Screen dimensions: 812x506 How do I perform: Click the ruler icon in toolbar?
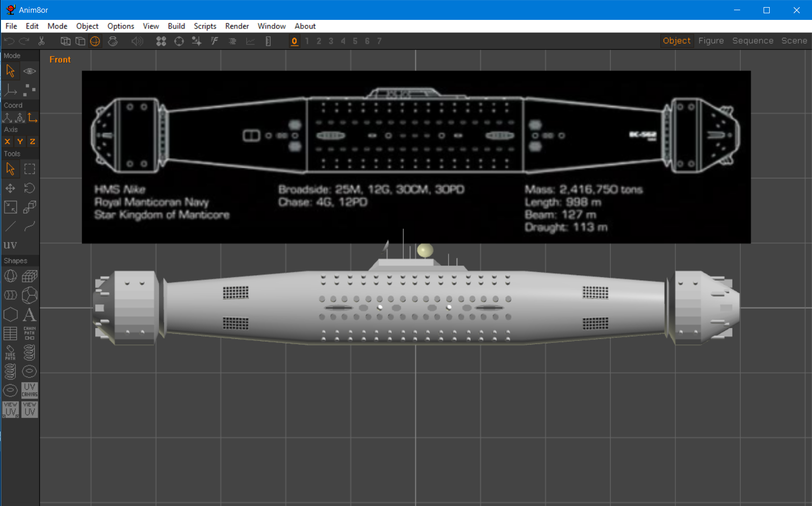pos(268,41)
